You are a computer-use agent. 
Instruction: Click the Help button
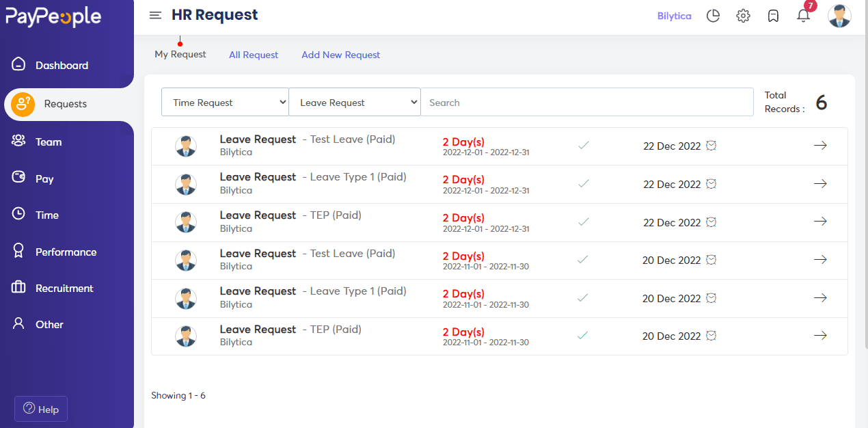(x=41, y=409)
